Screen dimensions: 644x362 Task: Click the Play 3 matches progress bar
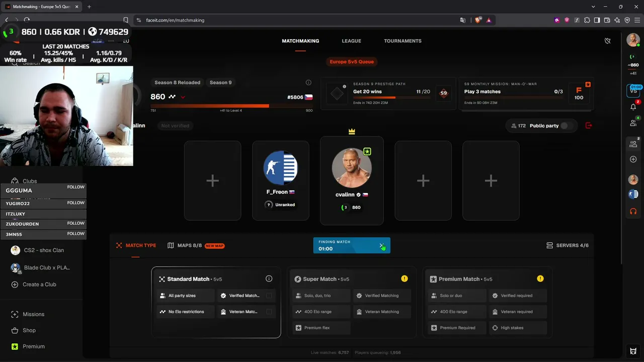514,98
